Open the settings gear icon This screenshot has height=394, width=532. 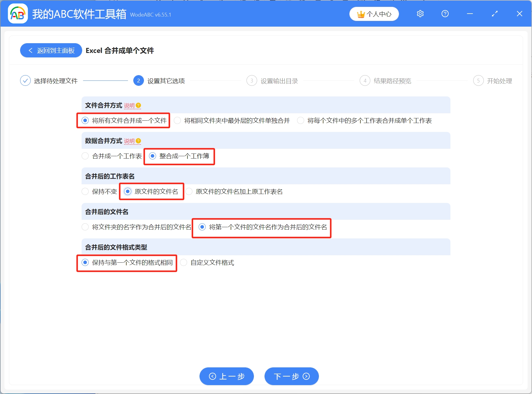tap(420, 14)
